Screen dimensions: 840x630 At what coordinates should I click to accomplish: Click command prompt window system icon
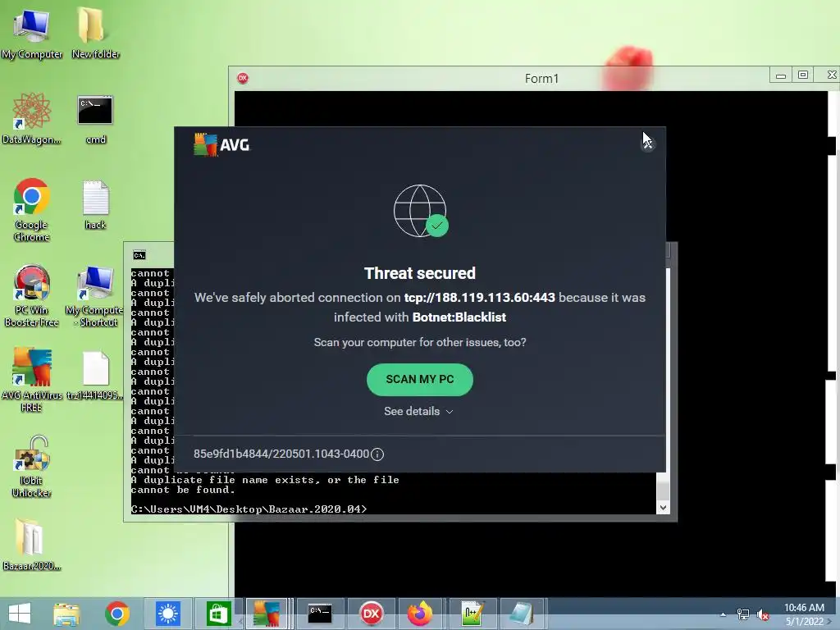click(139, 255)
